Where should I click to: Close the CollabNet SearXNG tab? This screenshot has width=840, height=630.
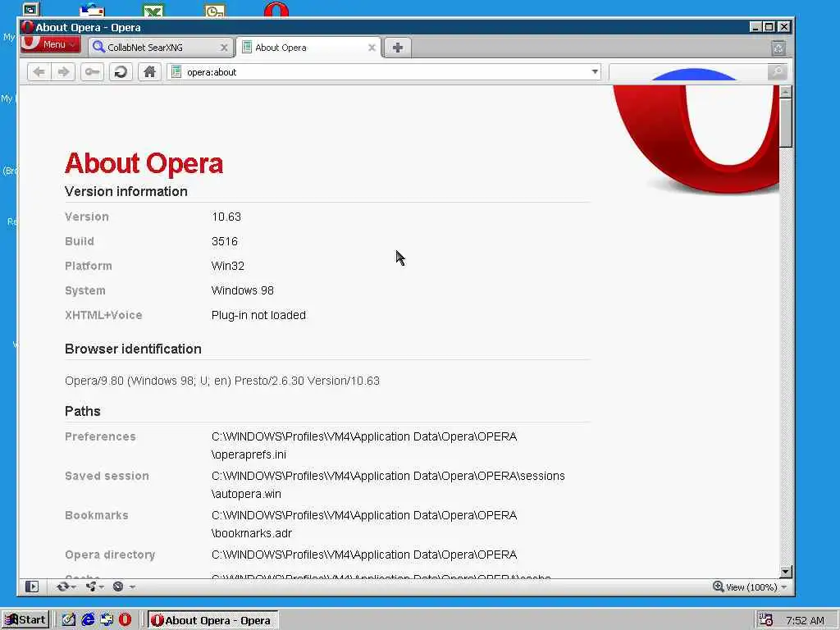coord(224,48)
